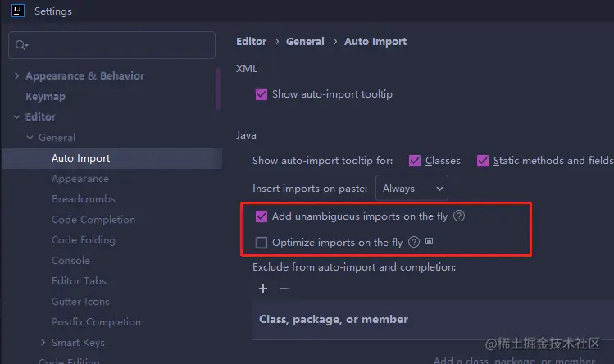Click the small settings icon after Optimize imports
The image size is (614, 364).
click(x=429, y=242)
